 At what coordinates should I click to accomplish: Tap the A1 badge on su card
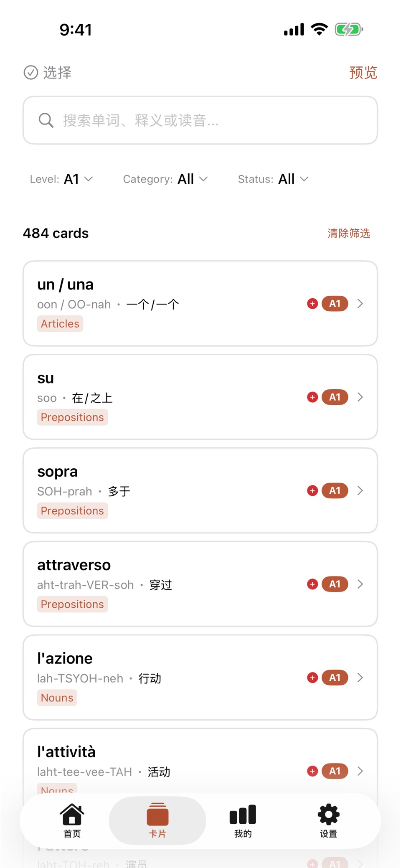335,397
